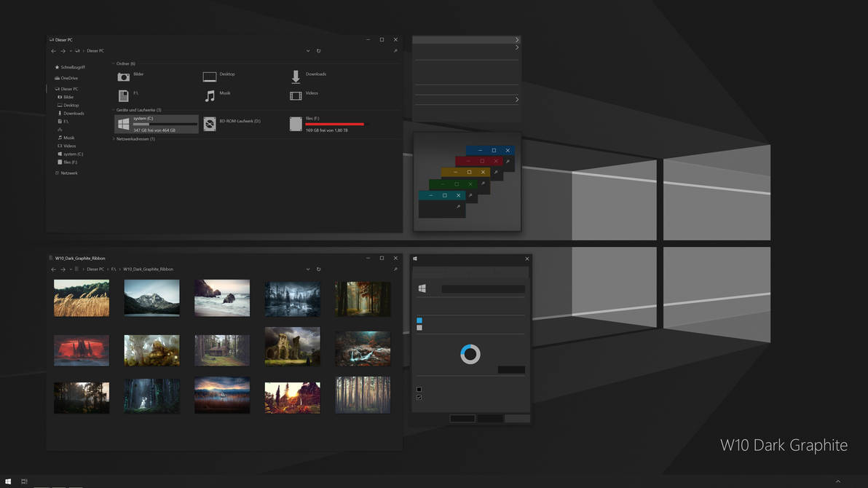868x488 pixels.
Task: Click the BD-ROM-Laufwerk (D:) drive icon
Action: point(210,123)
